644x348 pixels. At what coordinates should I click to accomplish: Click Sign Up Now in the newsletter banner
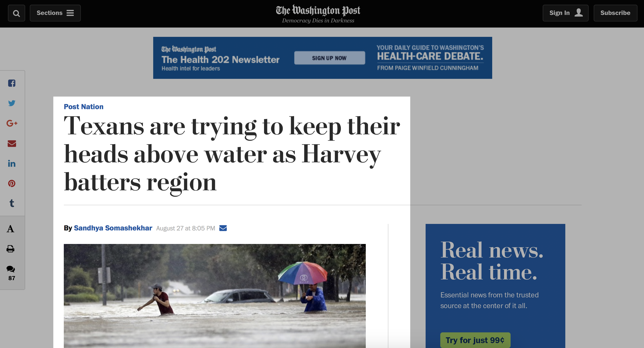(x=329, y=58)
